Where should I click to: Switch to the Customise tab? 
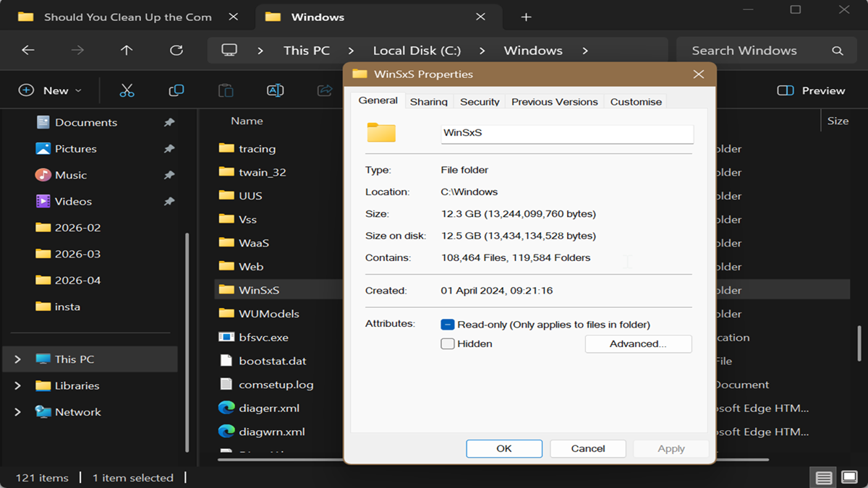pos(636,102)
